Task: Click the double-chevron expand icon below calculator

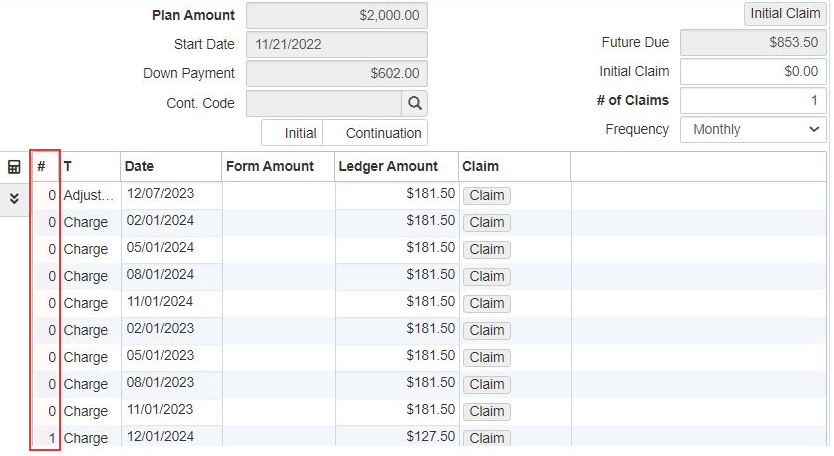Action: pos(14,199)
